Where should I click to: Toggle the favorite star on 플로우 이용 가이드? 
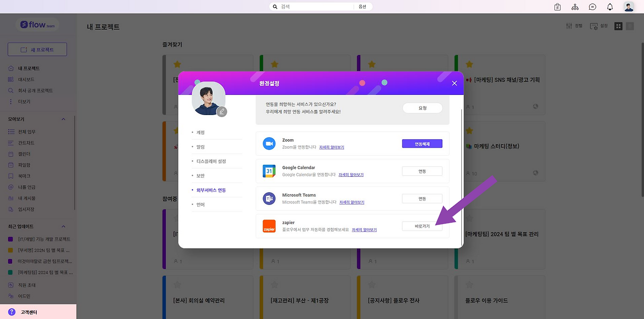(x=468, y=284)
